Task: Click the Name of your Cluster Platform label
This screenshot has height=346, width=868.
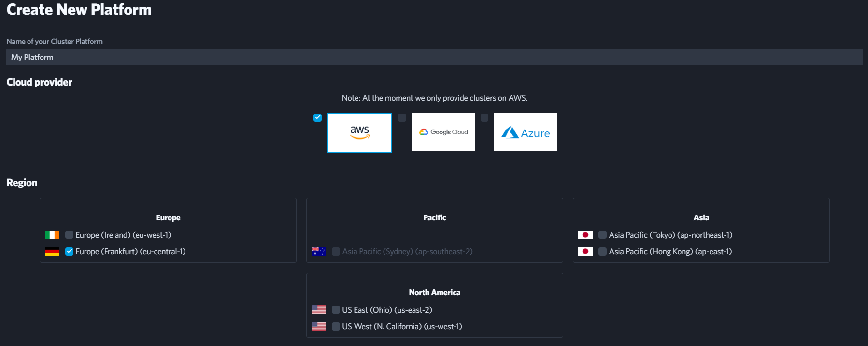Action: coord(55,42)
